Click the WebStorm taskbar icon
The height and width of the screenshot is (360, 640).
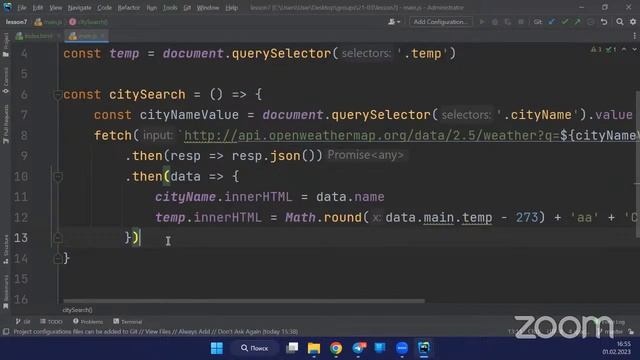tap(424, 348)
